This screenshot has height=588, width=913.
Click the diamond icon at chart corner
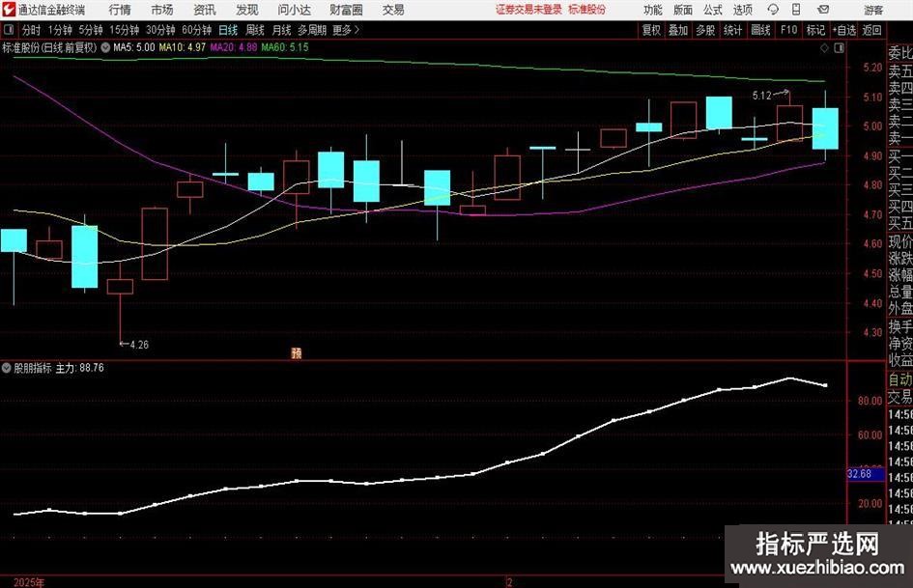point(824,48)
